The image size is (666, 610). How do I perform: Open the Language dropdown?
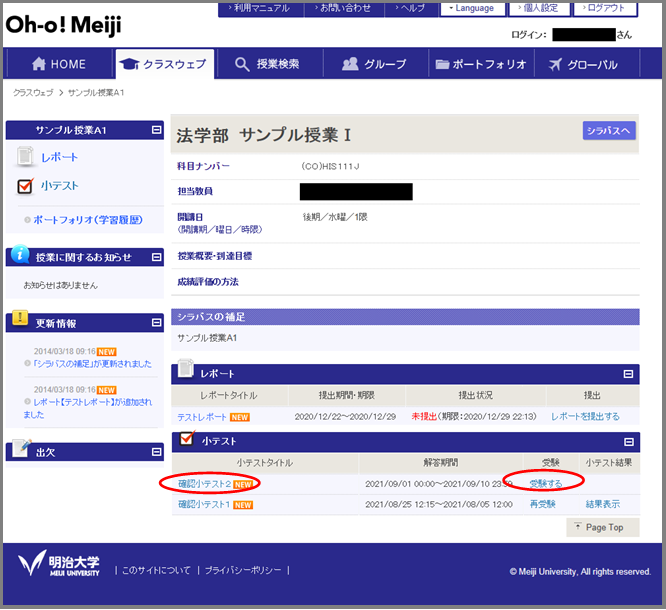click(x=472, y=8)
